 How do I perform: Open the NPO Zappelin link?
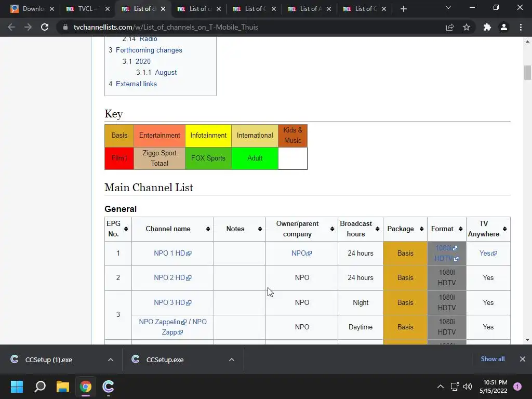(163, 322)
